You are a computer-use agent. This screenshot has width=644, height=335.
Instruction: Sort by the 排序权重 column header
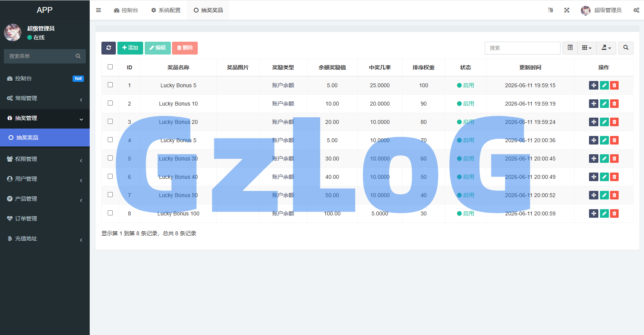(423, 67)
